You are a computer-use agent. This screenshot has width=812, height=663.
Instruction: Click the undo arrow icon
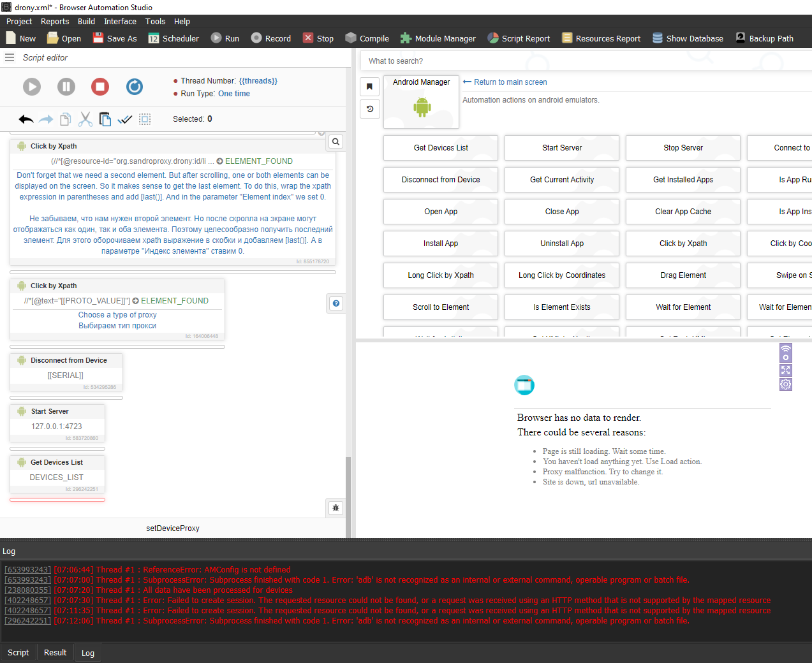(x=26, y=119)
